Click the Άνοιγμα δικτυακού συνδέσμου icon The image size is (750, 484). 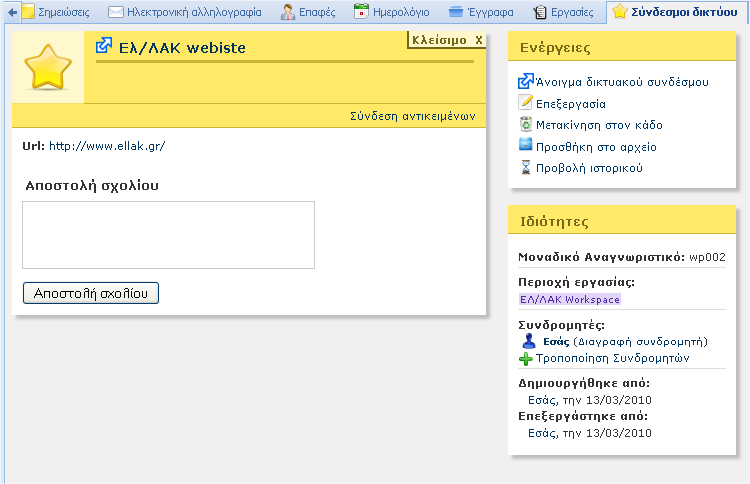(x=526, y=81)
